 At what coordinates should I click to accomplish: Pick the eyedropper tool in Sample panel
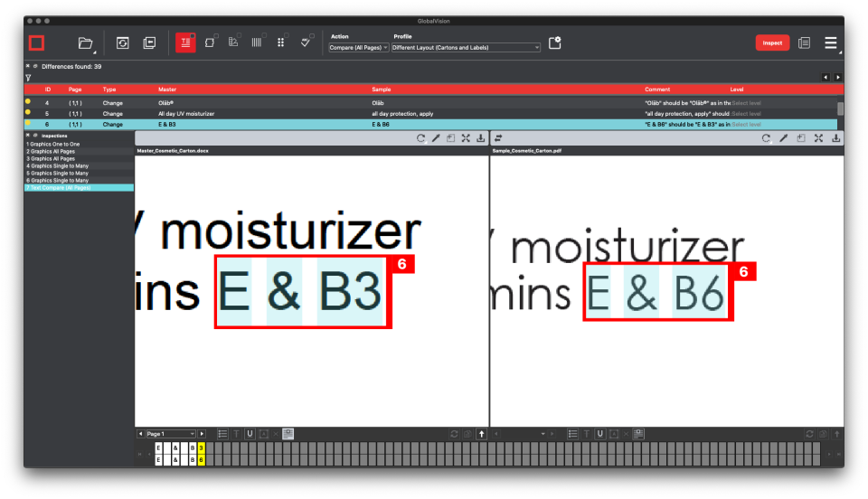tap(783, 138)
